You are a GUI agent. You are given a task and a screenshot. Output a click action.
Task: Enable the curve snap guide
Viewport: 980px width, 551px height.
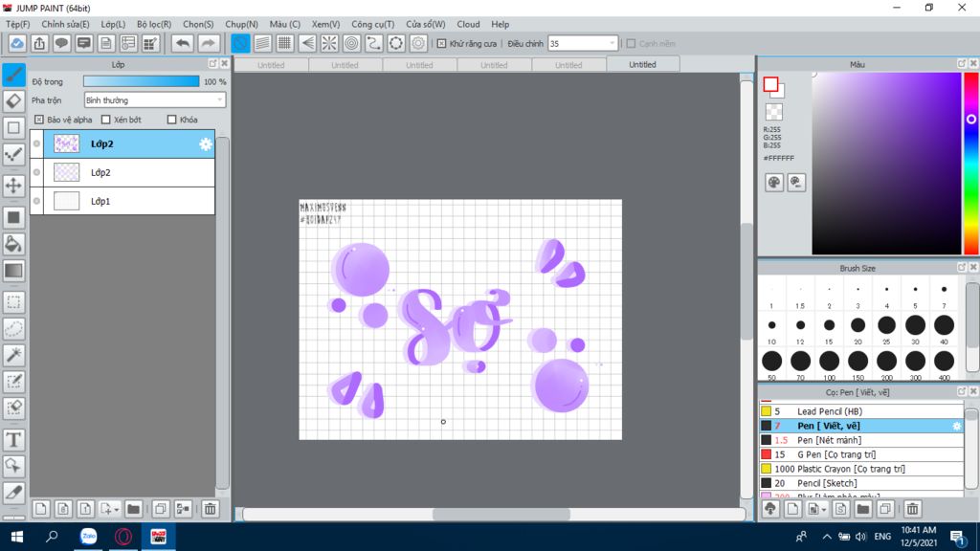(x=374, y=43)
